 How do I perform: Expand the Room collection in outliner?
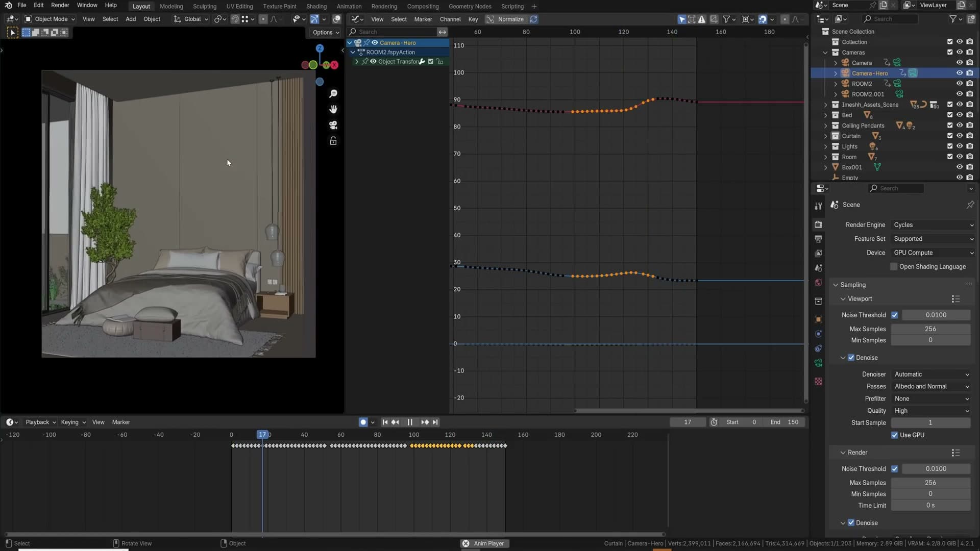coord(825,157)
